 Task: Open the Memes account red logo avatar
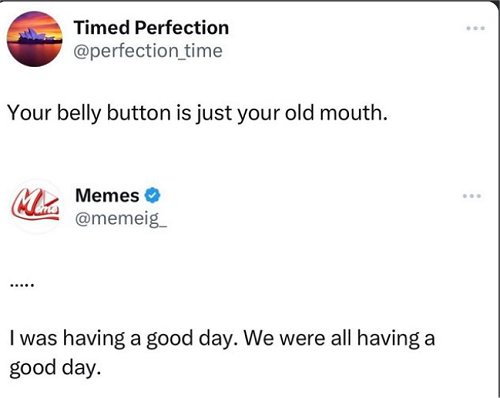click(x=35, y=207)
